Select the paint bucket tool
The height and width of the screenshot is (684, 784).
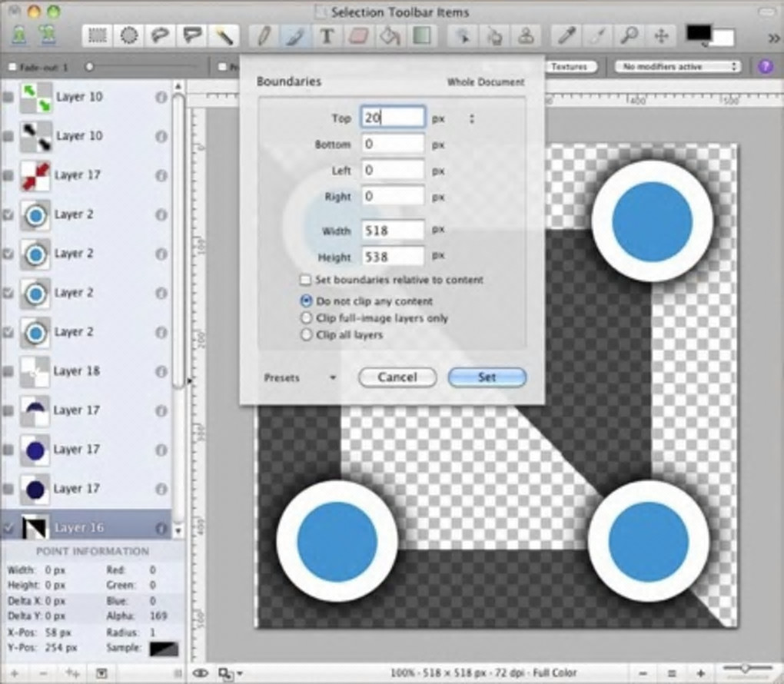coord(390,36)
